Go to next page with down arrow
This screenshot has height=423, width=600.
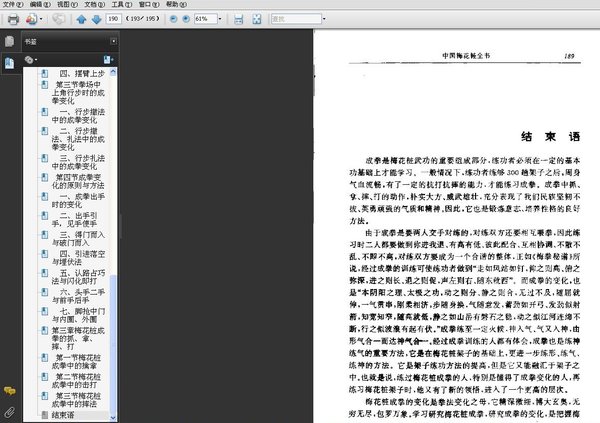96,19
